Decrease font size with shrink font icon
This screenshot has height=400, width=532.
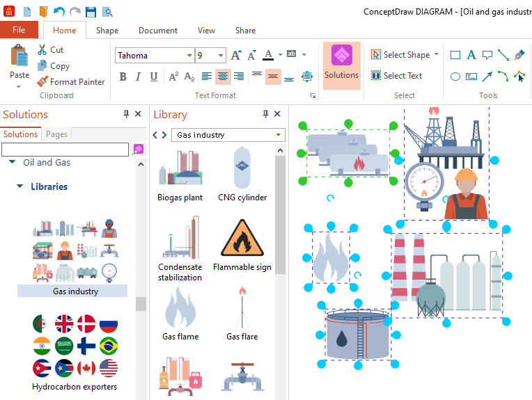(251, 55)
